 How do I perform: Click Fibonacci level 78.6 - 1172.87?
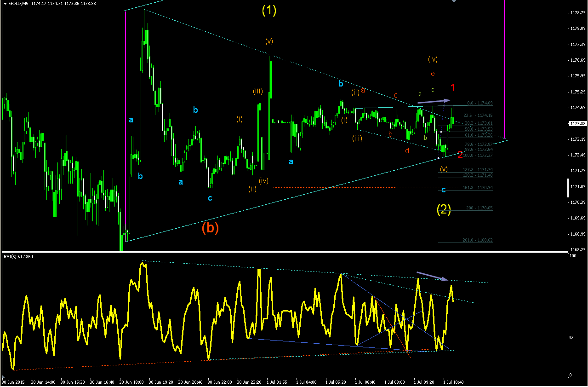478,144
